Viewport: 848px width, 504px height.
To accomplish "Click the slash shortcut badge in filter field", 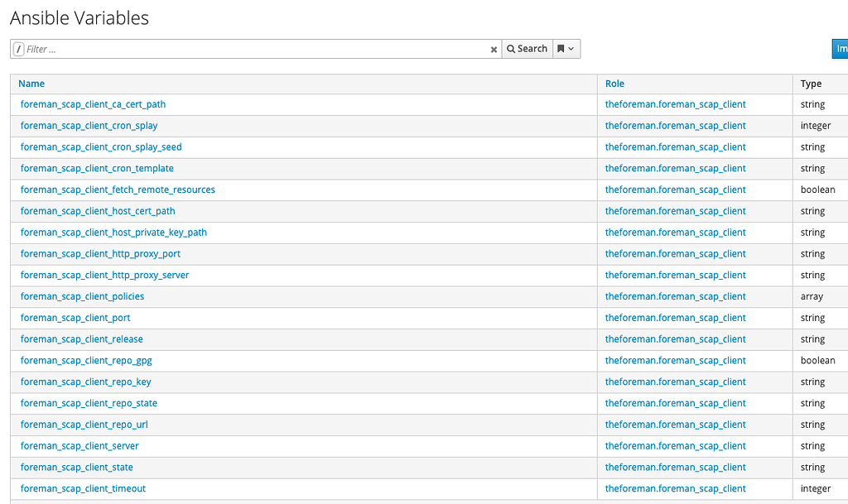I will [x=18, y=49].
